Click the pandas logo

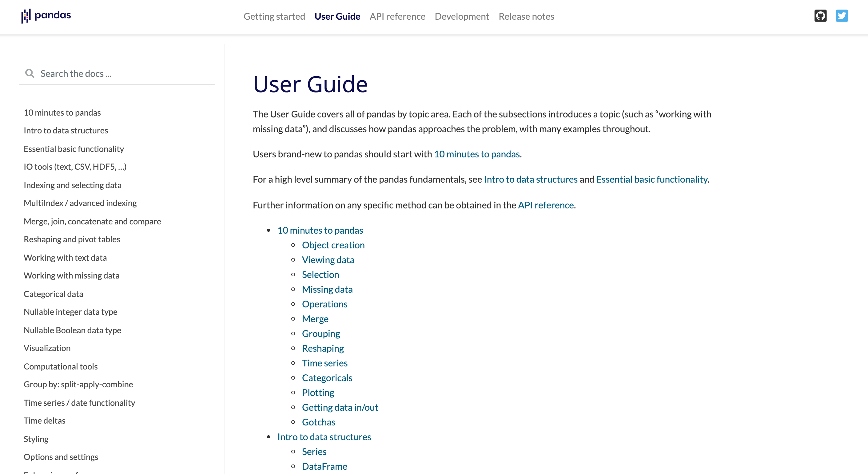click(x=46, y=15)
